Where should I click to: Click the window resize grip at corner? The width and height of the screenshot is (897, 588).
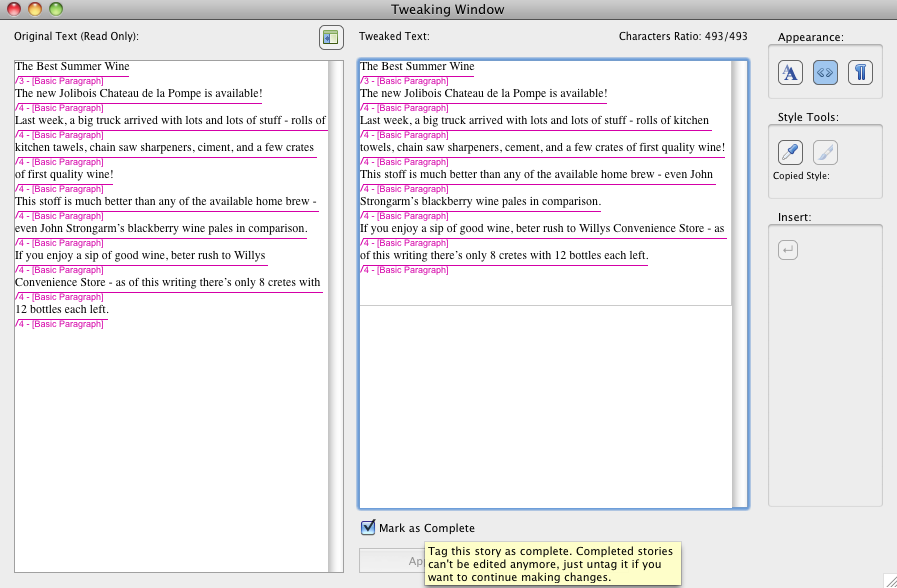tap(889, 580)
